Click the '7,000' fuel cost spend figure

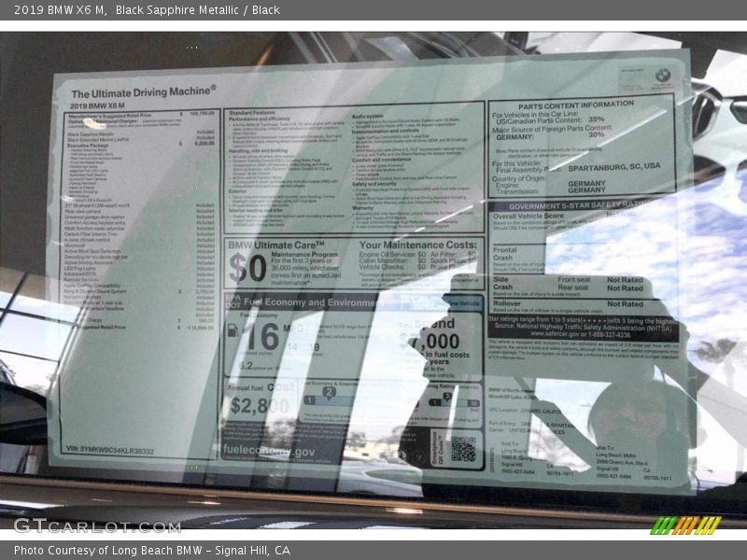(434, 342)
